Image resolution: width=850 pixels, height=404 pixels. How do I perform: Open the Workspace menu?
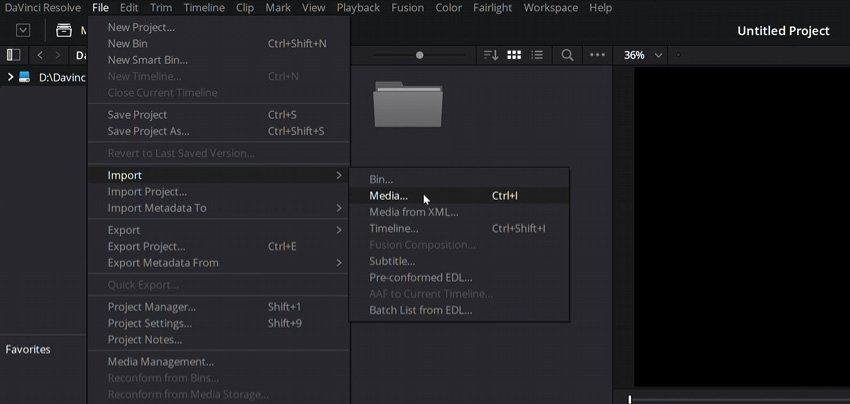pos(550,8)
